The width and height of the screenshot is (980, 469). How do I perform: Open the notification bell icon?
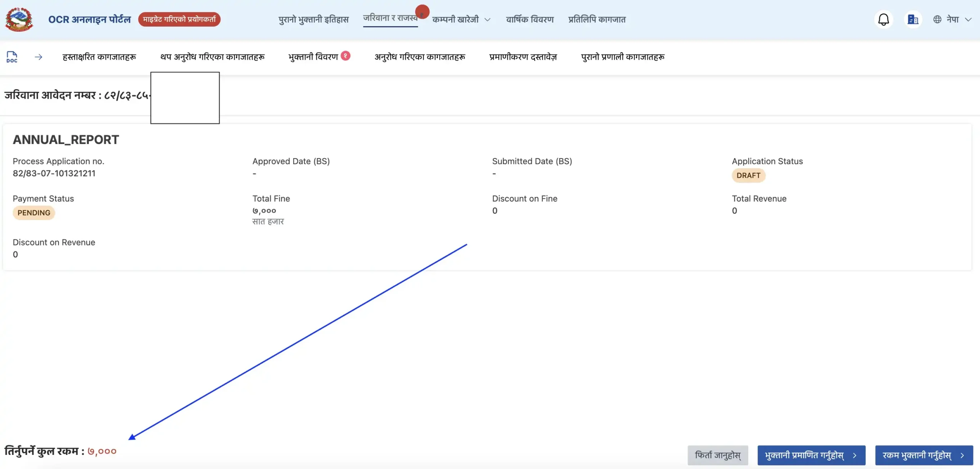click(884, 19)
